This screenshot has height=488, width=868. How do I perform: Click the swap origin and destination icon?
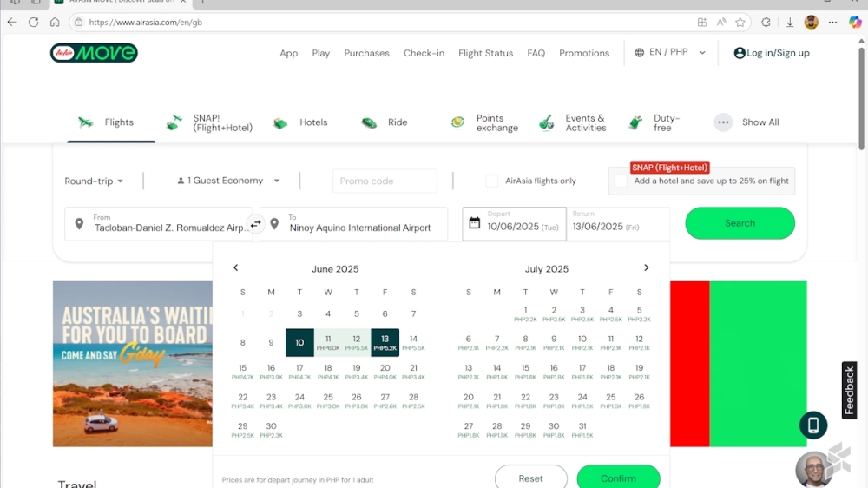[255, 224]
